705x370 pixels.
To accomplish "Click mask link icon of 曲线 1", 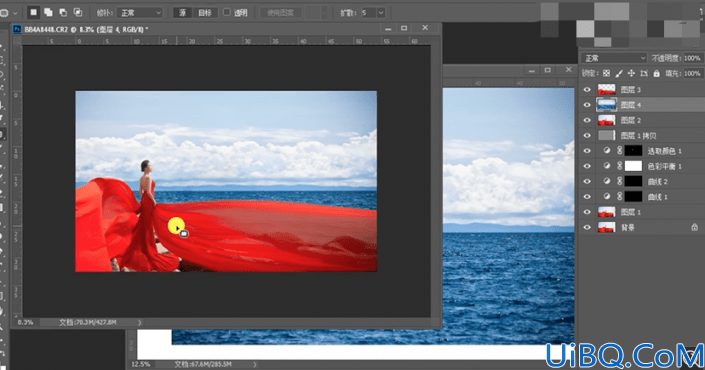I will [619, 196].
